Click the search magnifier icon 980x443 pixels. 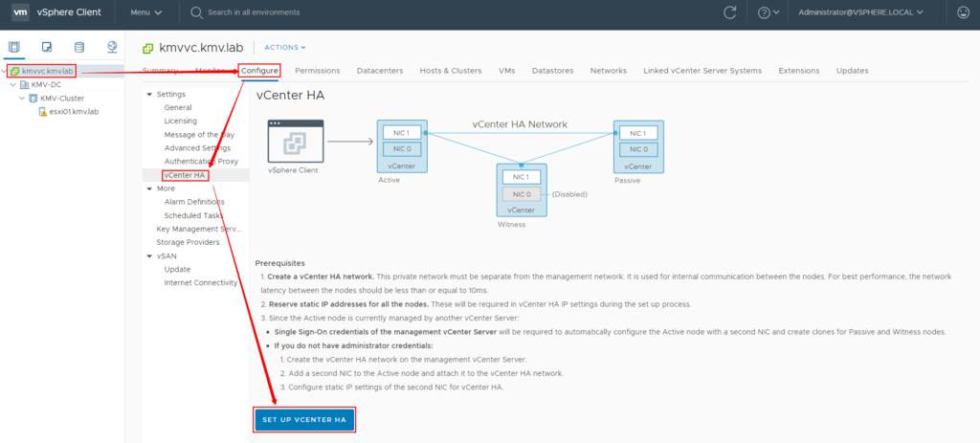tap(196, 11)
